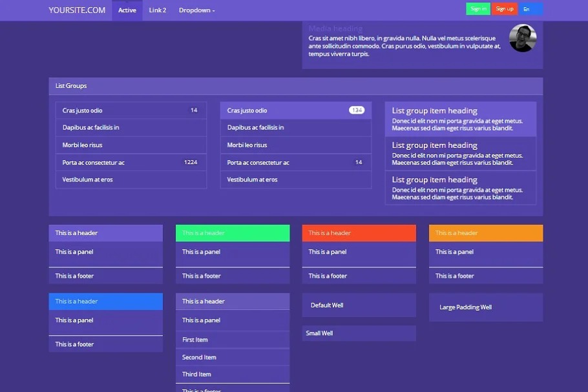
Task: Click the YOURSITE.COM brand link
Action: 77,10
